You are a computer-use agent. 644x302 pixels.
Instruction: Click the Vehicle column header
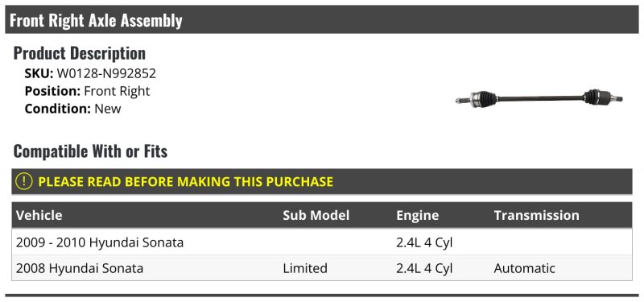(39, 215)
